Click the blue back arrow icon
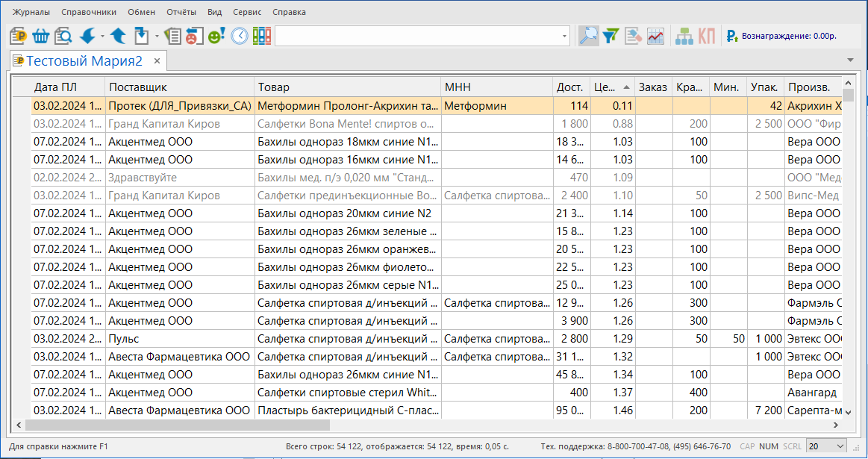 (88, 37)
